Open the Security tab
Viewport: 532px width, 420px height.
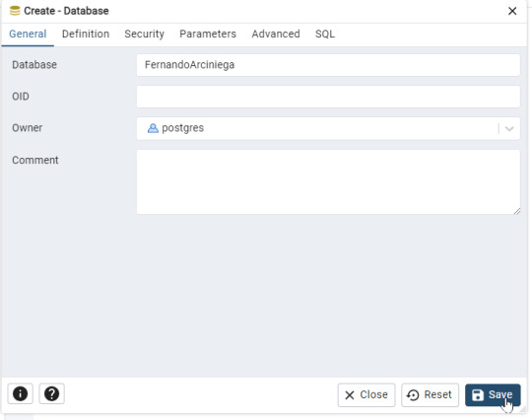click(x=144, y=34)
